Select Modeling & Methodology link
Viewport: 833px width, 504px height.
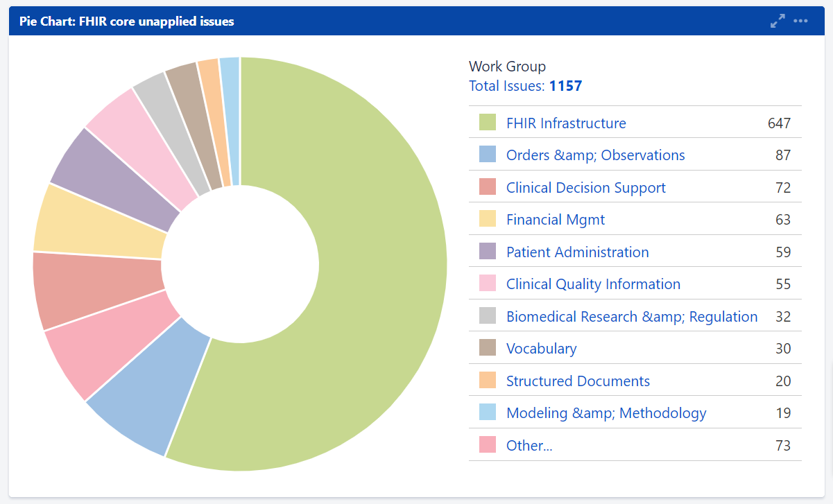pos(606,413)
